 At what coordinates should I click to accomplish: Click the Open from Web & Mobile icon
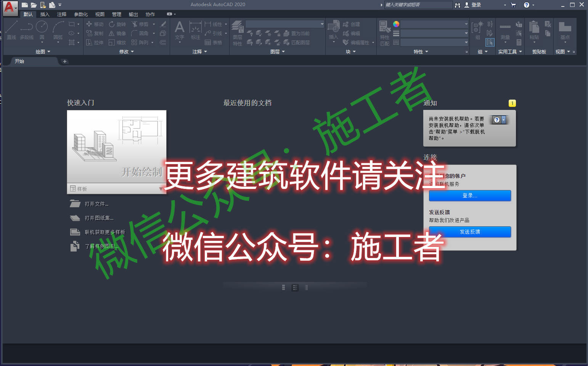(x=43, y=5)
